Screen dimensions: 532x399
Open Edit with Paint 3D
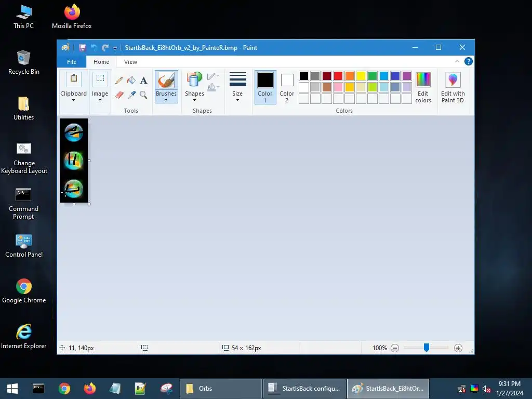(x=453, y=87)
